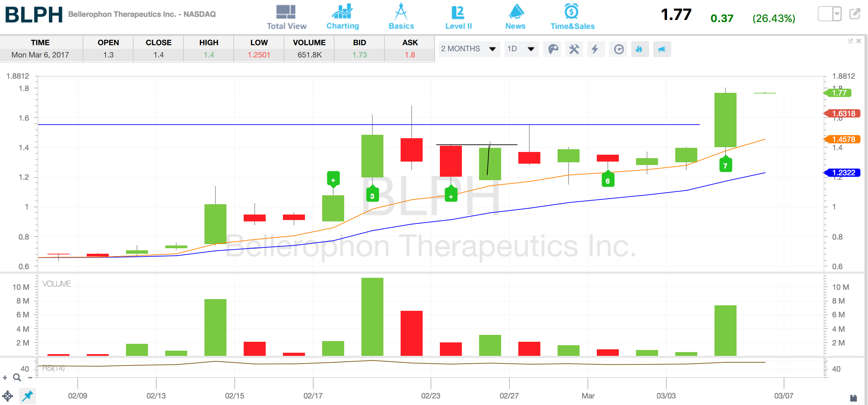Open the Total View section
868x405 pixels.
[286, 17]
